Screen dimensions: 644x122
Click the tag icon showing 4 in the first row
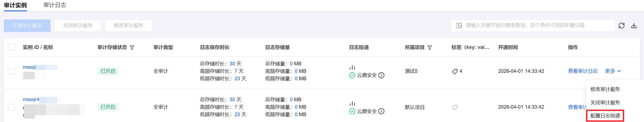point(455,72)
